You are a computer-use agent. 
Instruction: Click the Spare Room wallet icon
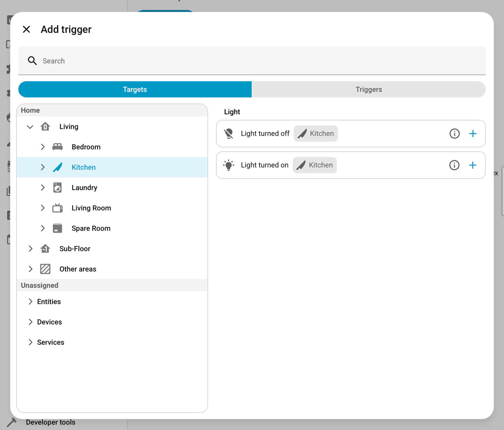57,228
